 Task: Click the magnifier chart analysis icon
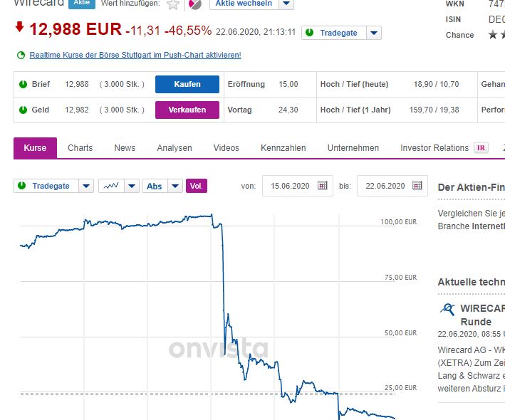pos(447,309)
